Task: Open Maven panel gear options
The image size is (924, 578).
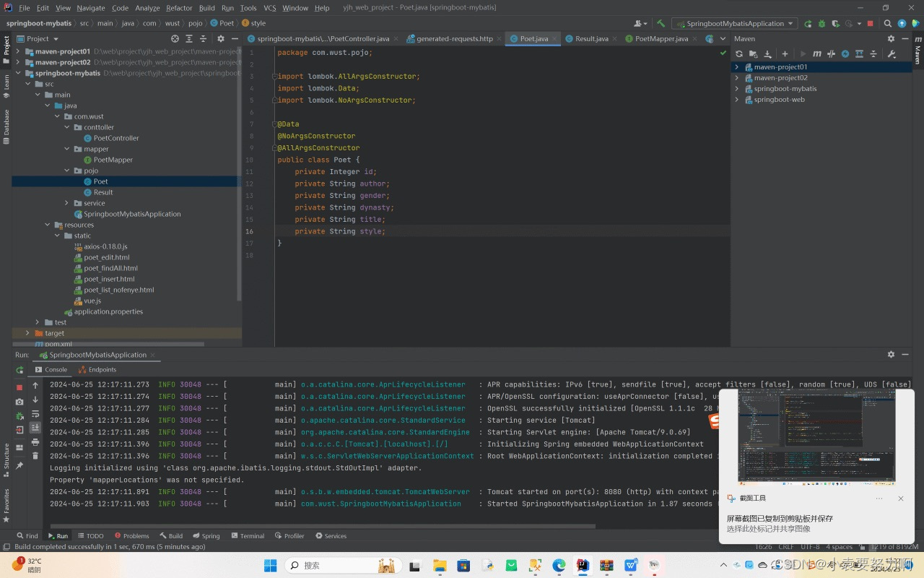Action: 891,38
